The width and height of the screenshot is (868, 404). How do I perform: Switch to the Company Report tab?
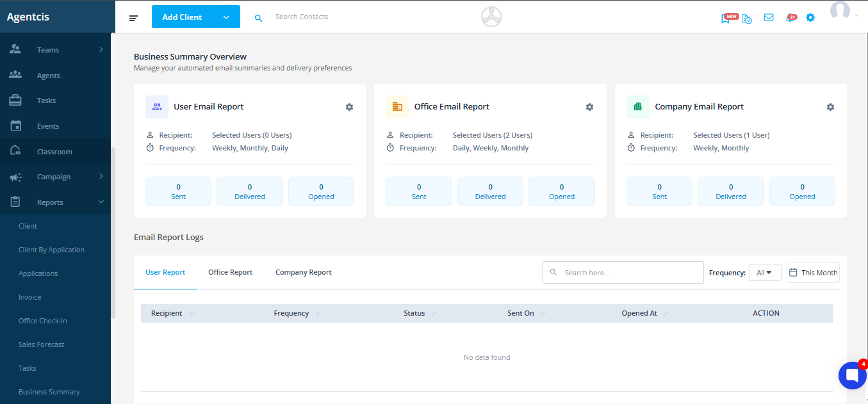click(x=303, y=273)
